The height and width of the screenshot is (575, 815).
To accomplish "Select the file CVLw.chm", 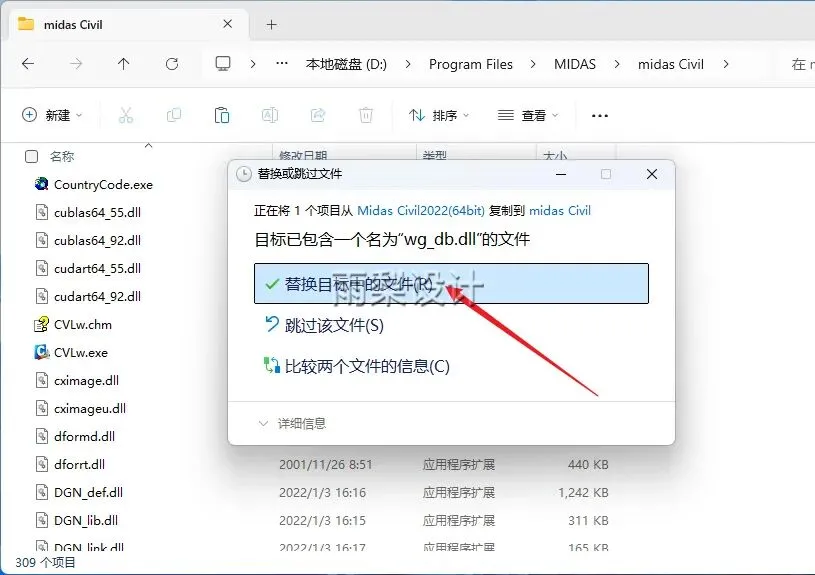I will click(x=83, y=324).
